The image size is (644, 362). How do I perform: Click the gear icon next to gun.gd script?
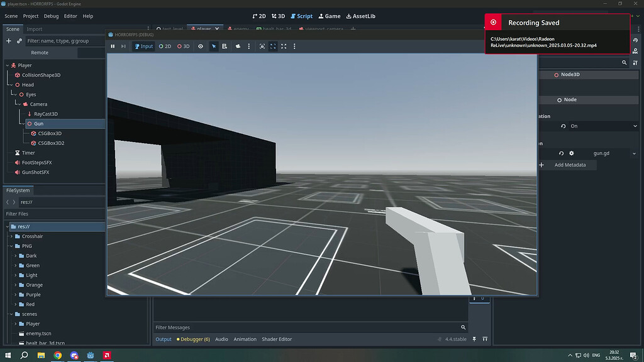571,153
